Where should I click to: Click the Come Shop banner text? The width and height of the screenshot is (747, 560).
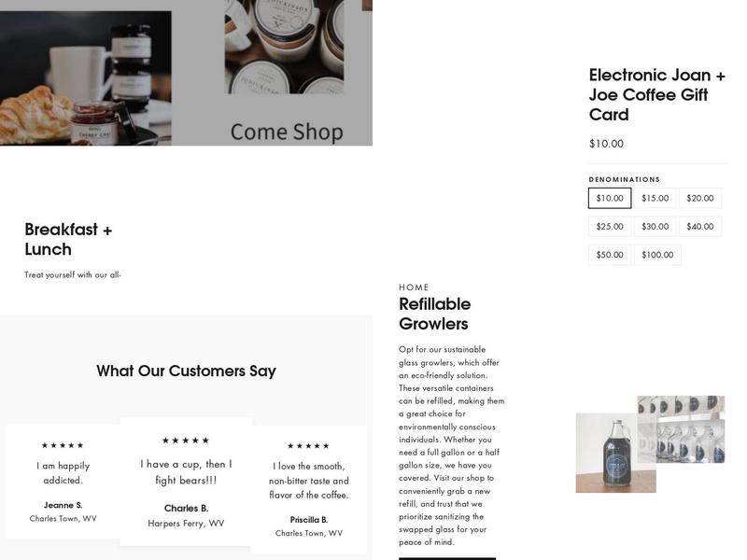point(287,132)
